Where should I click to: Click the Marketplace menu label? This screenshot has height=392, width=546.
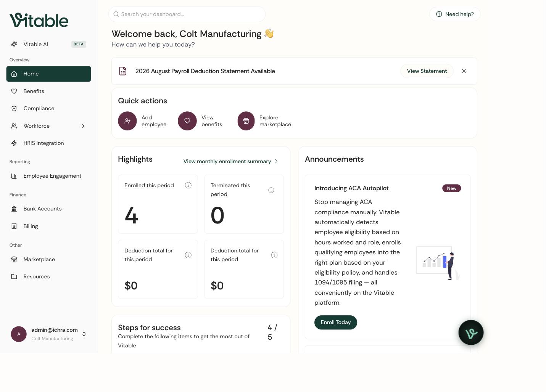39,259
